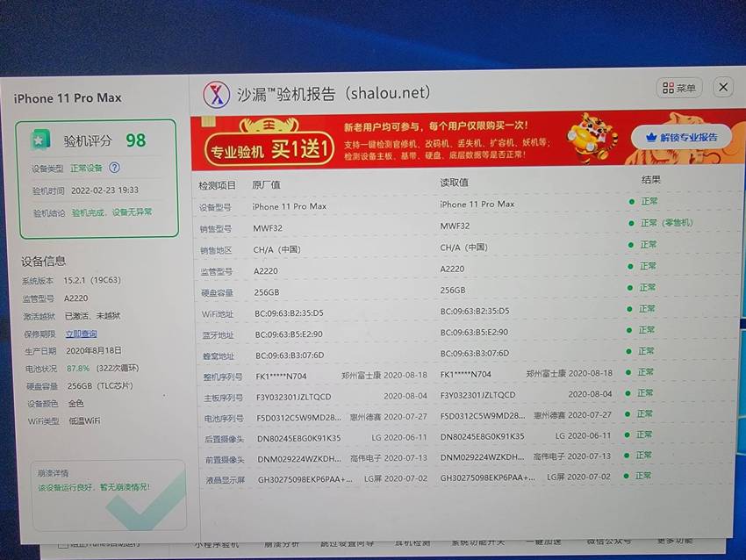Screen dimensions: 746x560
Task: Select the device color value 金色
Action: click(76, 404)
